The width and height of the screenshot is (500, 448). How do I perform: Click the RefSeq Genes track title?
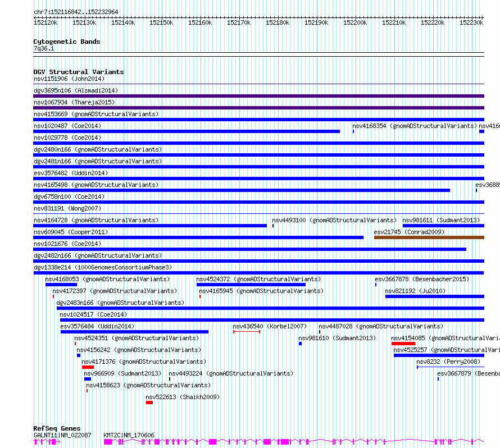(57, 428)
